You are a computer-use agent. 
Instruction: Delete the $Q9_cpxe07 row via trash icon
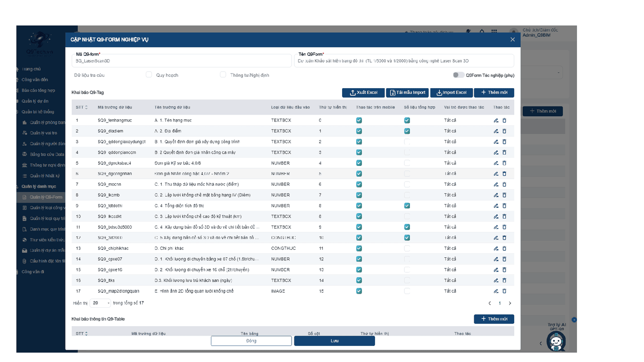(504, 259)
